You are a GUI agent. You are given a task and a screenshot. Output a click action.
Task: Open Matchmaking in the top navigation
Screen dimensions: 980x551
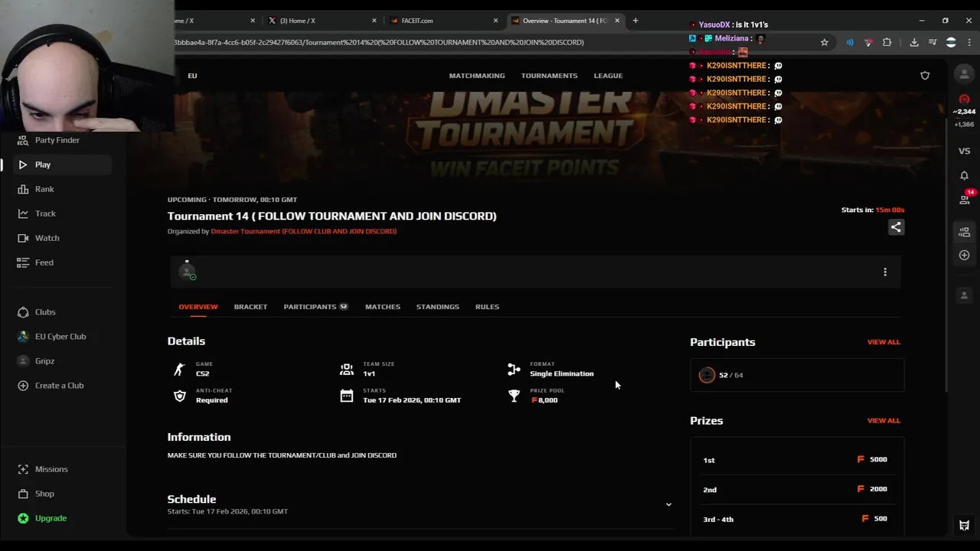point(477,76)
